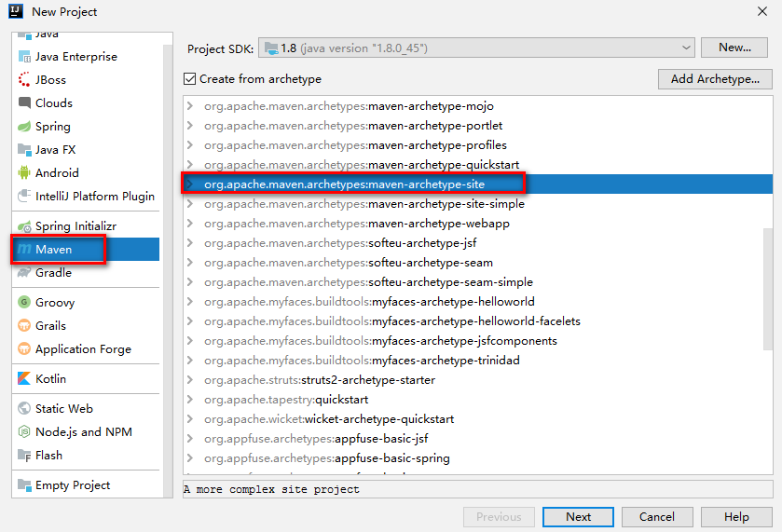
Task: Open Help for New Project dialog
Action: [736, 517]
